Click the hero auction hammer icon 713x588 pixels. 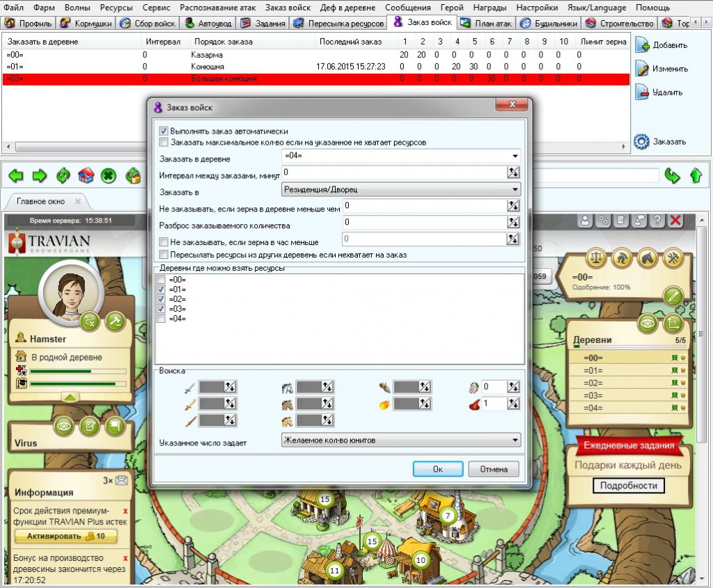(116, 321)
